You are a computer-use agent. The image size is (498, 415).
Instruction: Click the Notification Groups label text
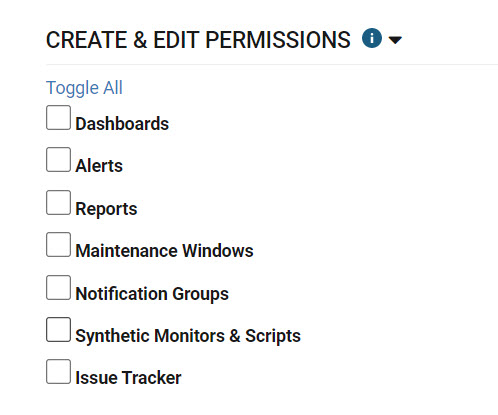[x=152, y=294]
